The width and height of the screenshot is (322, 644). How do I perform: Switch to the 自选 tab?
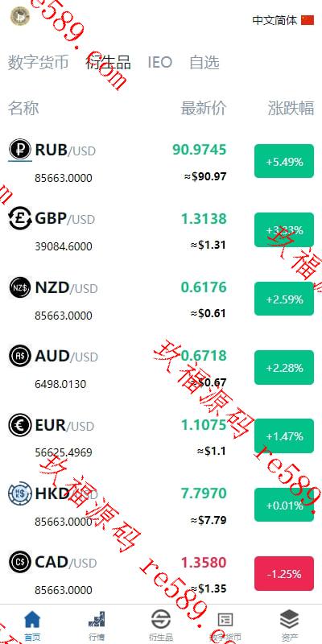(204, 63)
